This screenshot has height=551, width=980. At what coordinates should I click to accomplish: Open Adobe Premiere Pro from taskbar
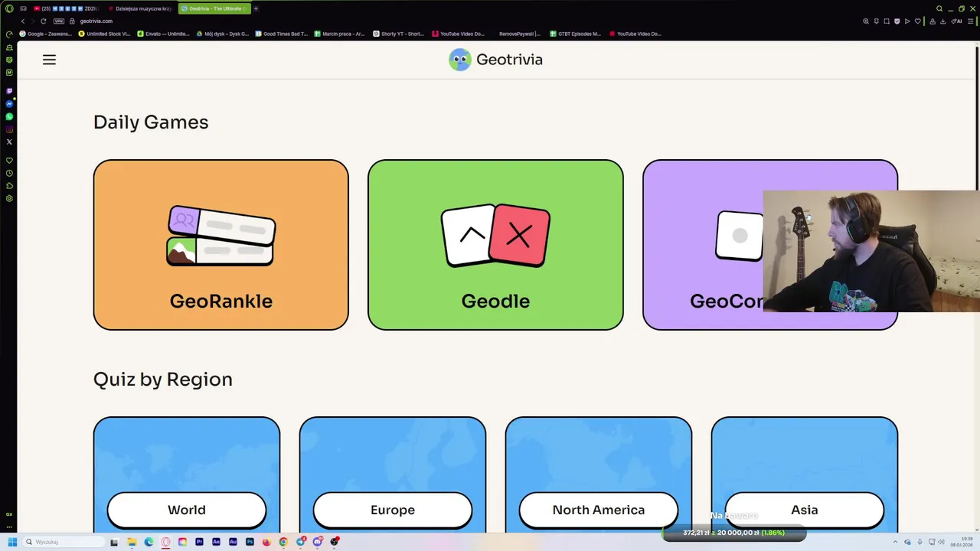pyautogui.click(x=199, y=542)
